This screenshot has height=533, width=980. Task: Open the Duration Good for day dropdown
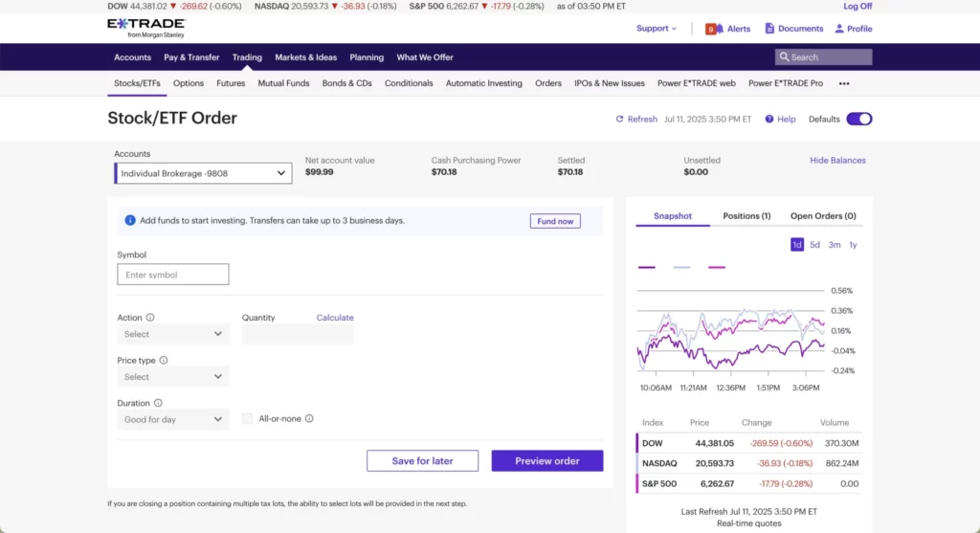(x=173, y=419)
